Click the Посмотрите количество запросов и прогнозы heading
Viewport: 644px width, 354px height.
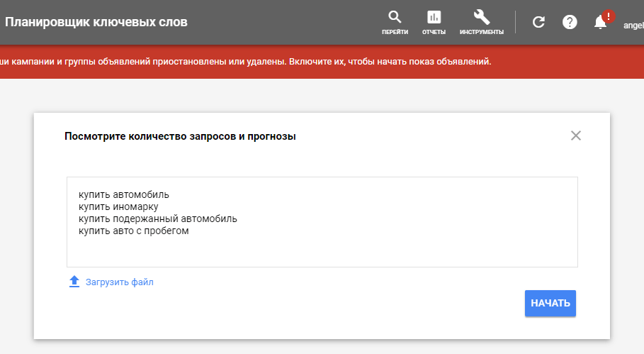point(180,136)
